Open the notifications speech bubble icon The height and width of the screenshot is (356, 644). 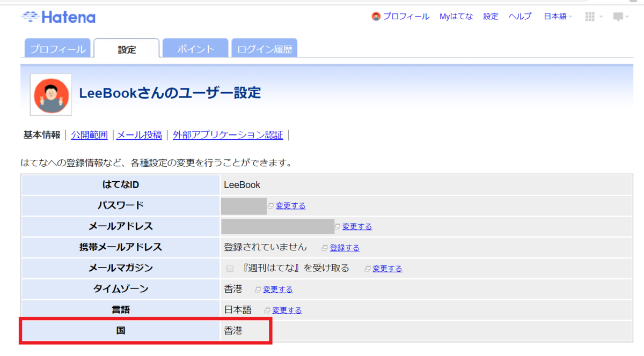pyautogui.click(x=618, y=17)
